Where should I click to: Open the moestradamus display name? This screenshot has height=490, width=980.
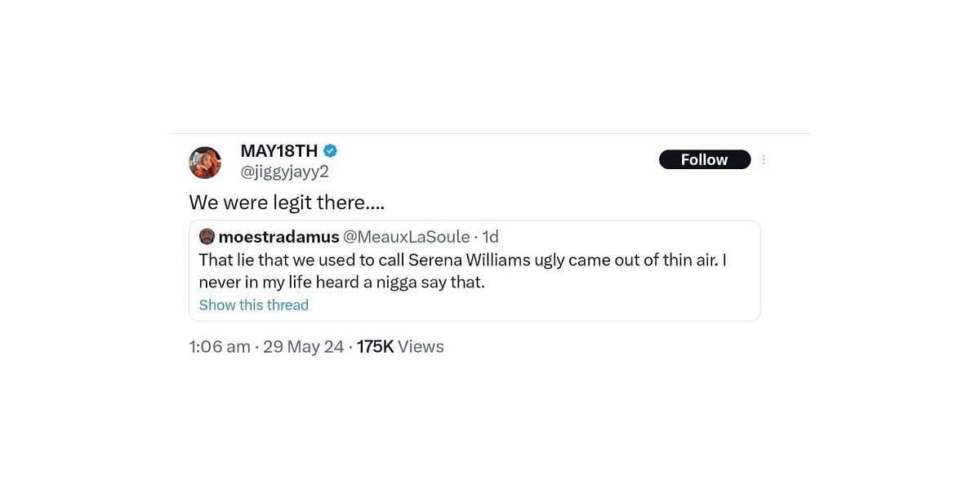(277, 237)
